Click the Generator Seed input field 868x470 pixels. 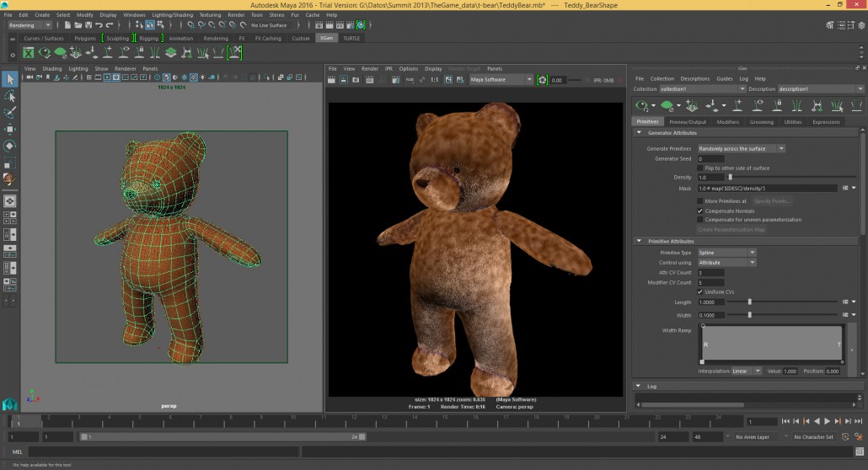(x=710, y=158)
